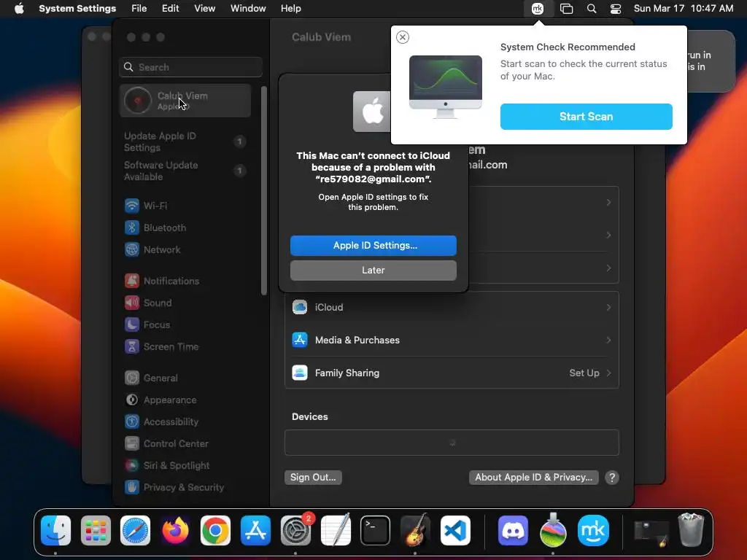Open the System Settings app menu

pos(77,9)
